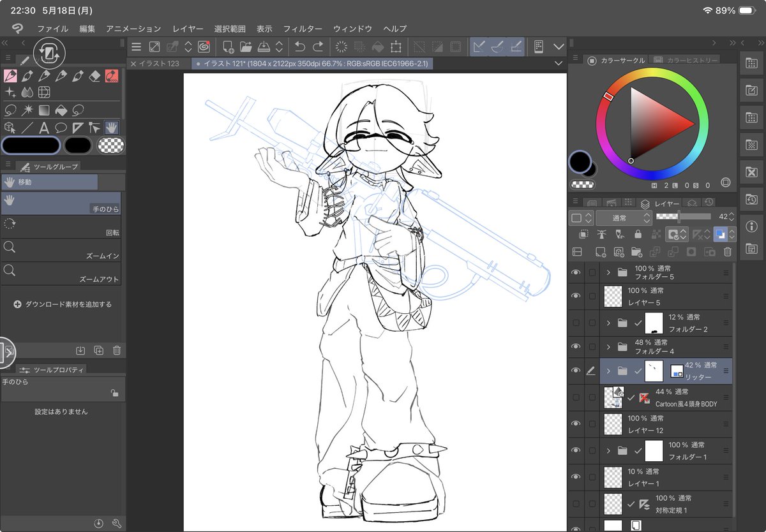Expand フォルダー 5 folder
Viewport: 766px width, 532px height.
click(x=608, y=272)
